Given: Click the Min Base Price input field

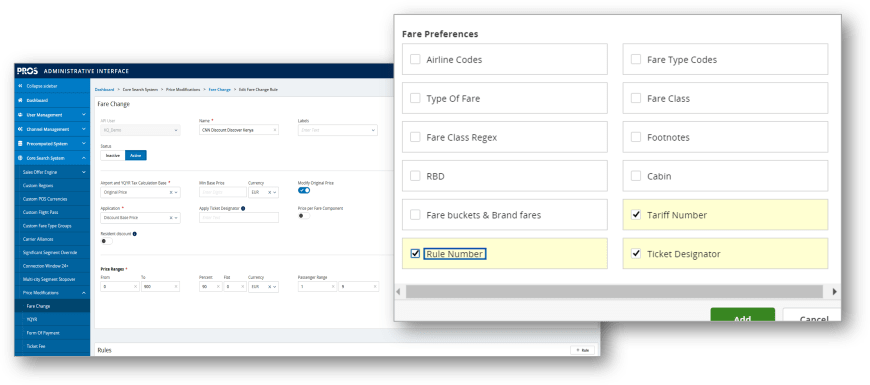Looking at the screenshot, I should coord(222,192).
